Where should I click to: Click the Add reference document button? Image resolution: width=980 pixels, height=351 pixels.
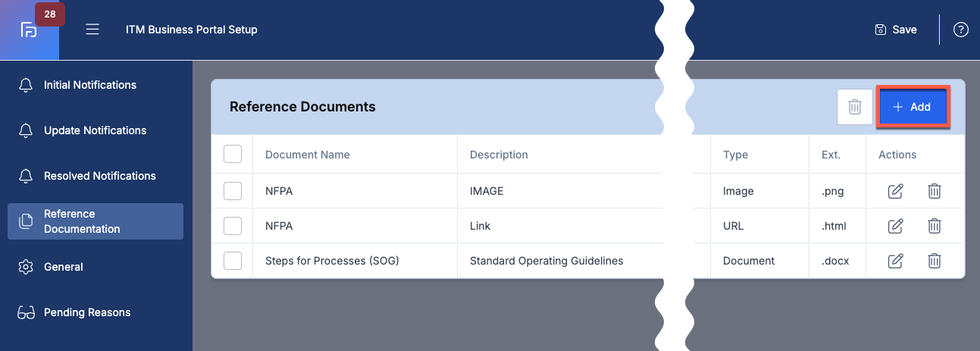913,107
